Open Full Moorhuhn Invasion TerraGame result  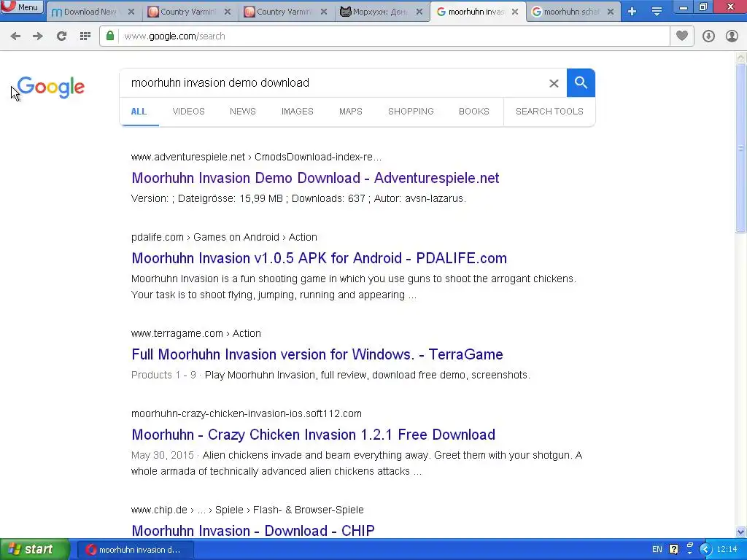tap(317, 354)
